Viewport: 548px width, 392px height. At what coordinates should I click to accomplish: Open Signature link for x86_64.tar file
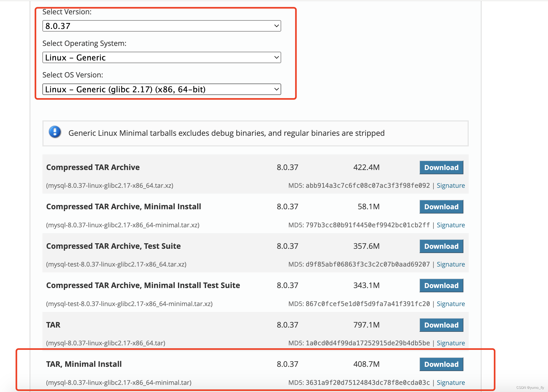coord(451,343)
